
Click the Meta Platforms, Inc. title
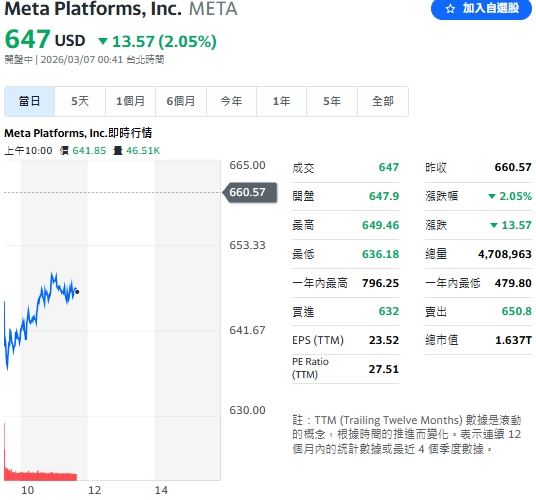(x=93, y=8)
